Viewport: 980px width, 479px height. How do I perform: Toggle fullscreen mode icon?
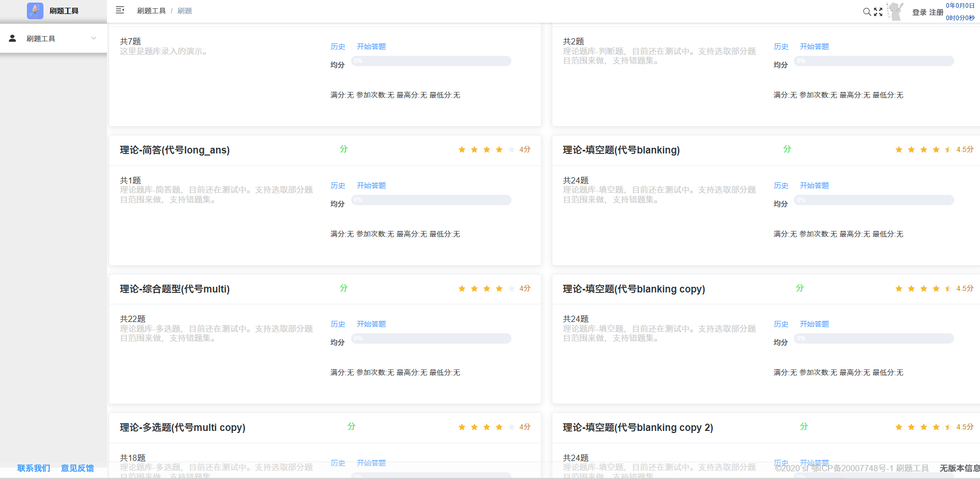click(878, 12)
